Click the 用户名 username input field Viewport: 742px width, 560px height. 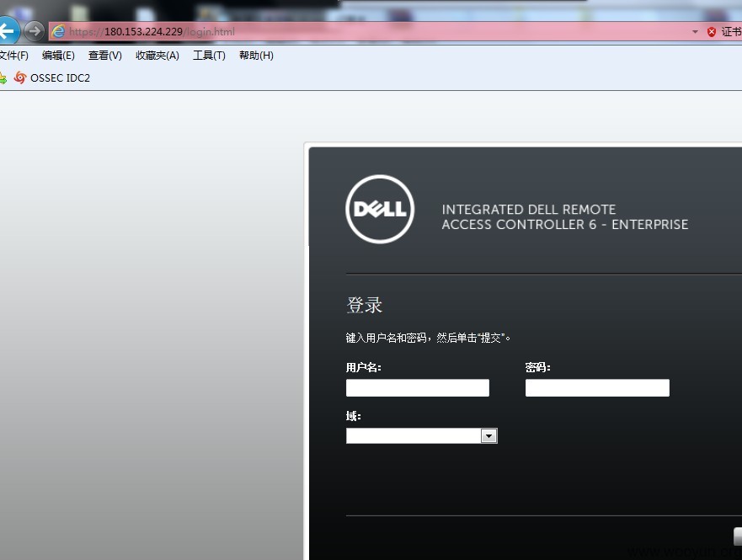418,388
